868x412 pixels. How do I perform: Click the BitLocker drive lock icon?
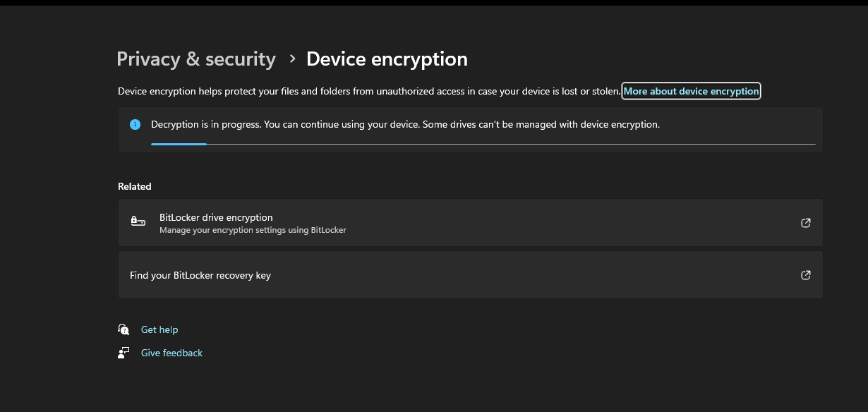138,222
